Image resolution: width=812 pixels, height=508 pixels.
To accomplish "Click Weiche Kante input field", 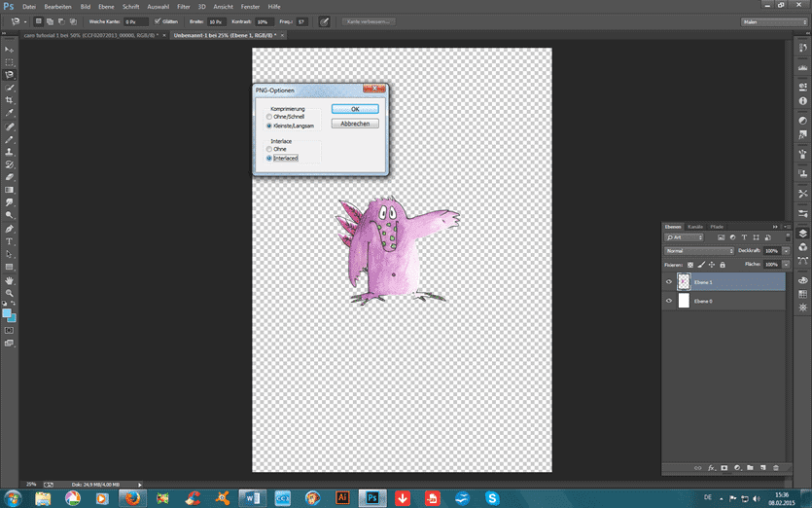I will click(x=136, y=21).
